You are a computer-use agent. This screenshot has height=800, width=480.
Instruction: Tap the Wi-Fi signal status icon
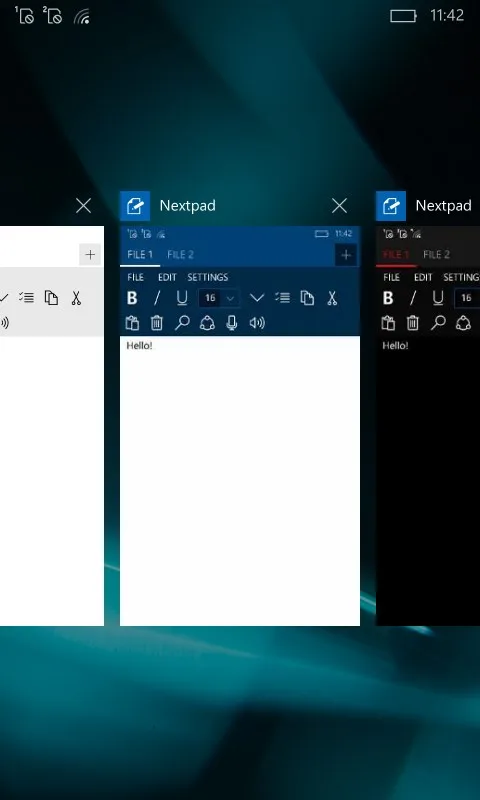click(x=82, y=16)
